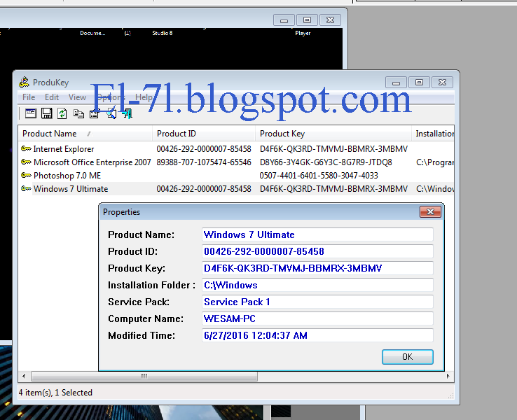Open the Select Source toolbar icon
Image resolution: width=517 pixels, height=420 pixels.
pyautogui.click(x=31, y=113)
